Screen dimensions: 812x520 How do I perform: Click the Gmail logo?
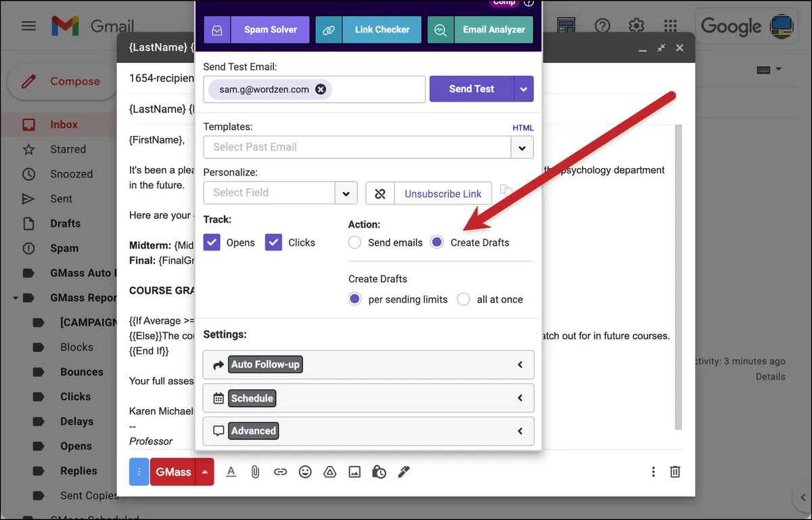coord(93,27)
